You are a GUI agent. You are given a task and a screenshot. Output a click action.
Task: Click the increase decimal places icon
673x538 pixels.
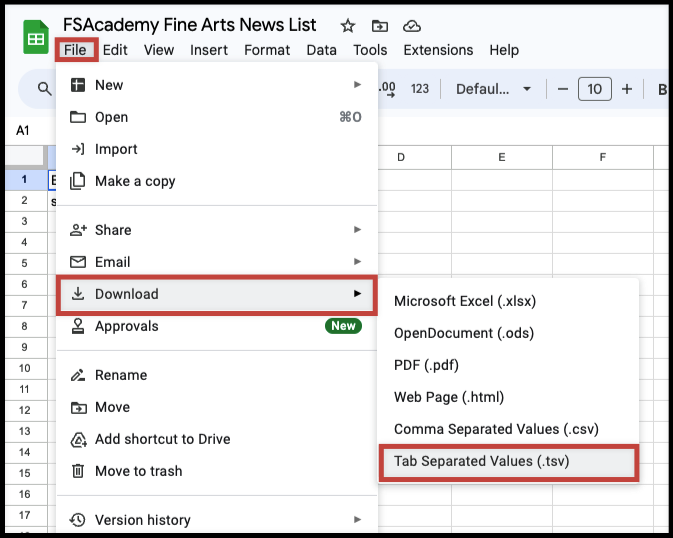pos(387,89)
